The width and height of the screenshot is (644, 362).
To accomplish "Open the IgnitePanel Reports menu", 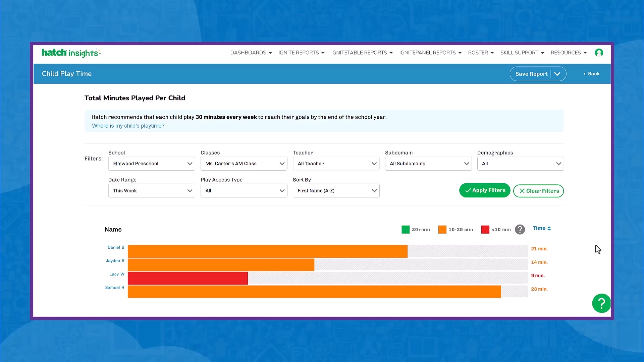I will coord(430,53).
